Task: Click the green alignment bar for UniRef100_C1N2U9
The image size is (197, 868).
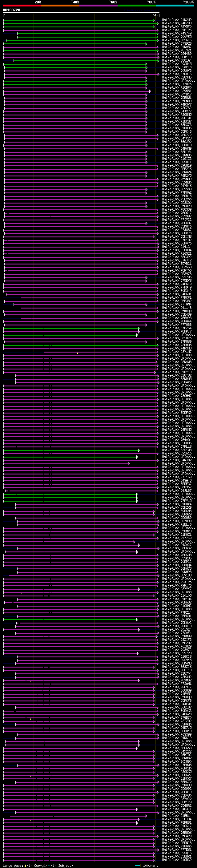Action: pos(79,20)
